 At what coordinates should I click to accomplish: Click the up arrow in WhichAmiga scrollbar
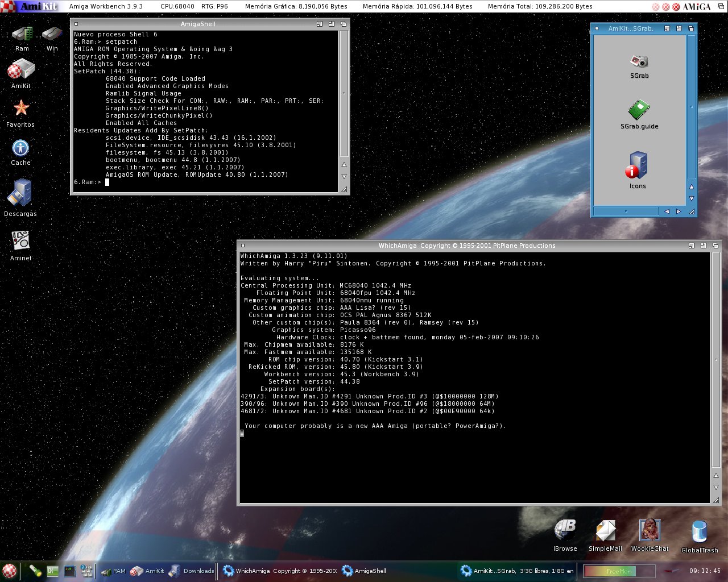pos(715,476)
